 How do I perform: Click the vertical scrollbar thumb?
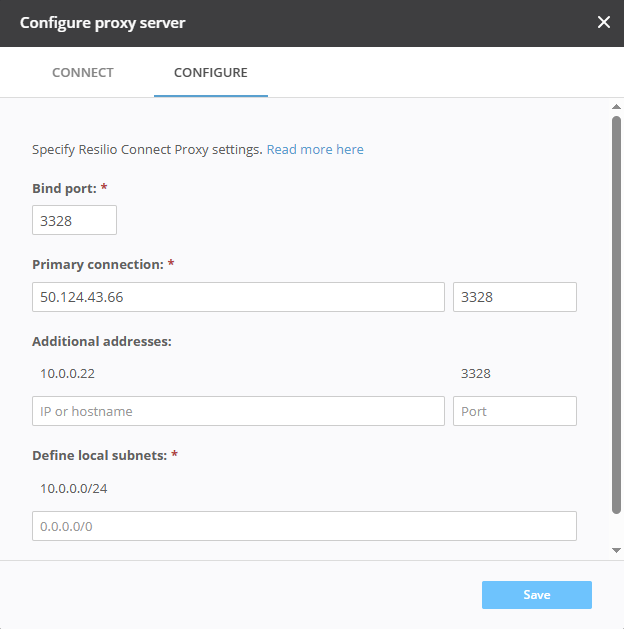click(x=616, y=315)
